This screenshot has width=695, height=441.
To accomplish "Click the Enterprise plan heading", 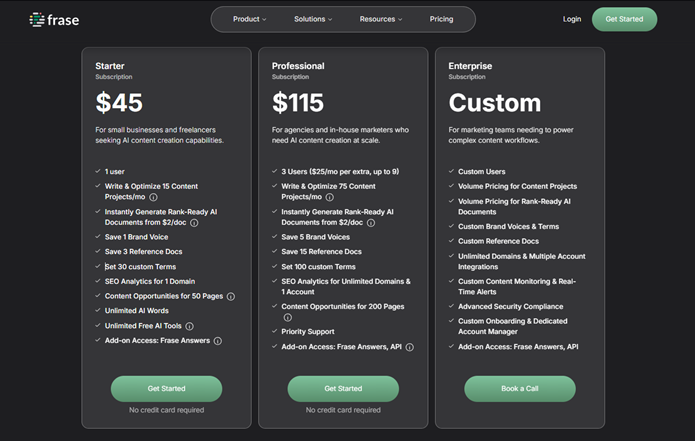I will coord(472,66).
